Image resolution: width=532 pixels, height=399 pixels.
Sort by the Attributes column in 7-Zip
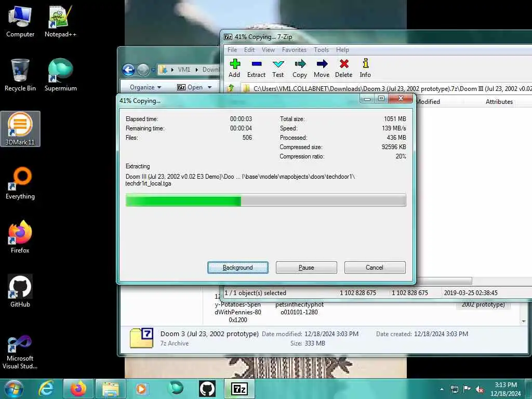click(499, 101)
